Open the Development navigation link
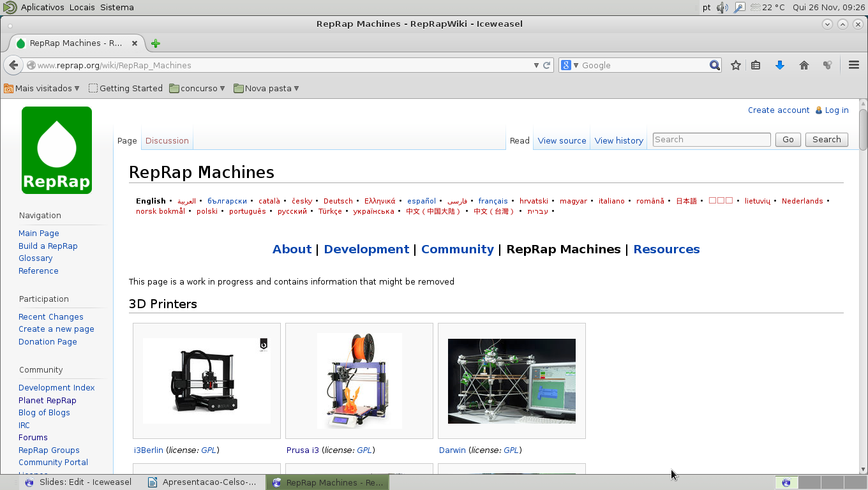868x490 pixels. coord(366,249)
